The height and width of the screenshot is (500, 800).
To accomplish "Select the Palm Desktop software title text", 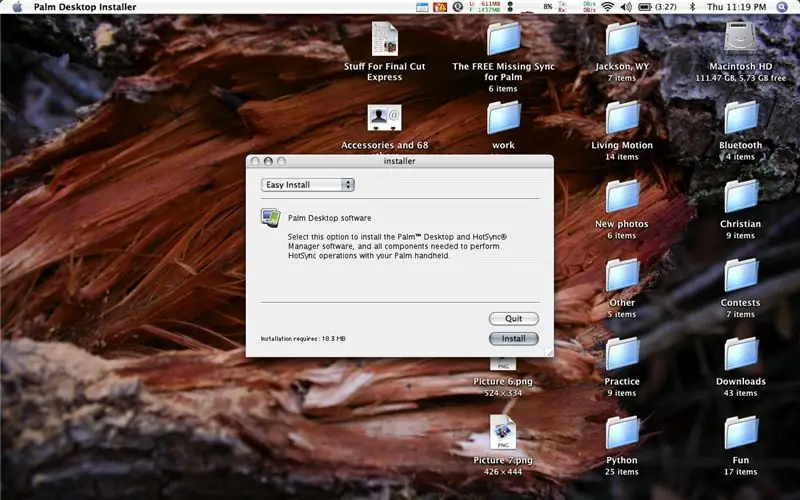I will [x=330, y=218].
